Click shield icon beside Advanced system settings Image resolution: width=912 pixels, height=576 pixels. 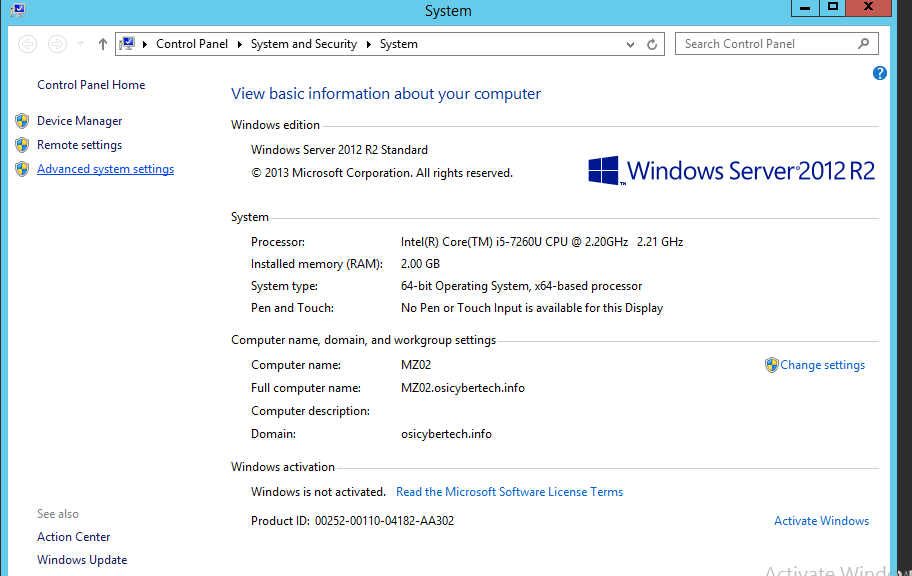point(22,169)
